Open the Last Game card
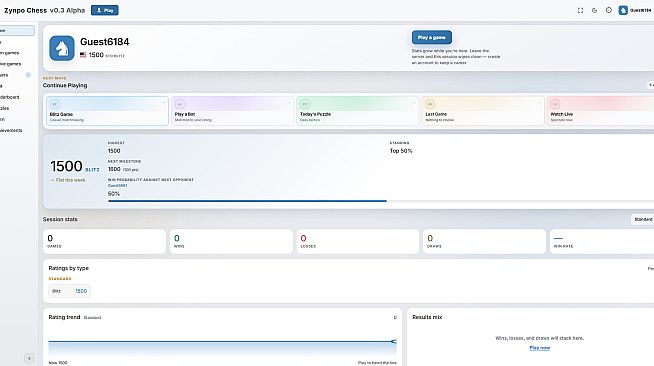 pos(483,111)
